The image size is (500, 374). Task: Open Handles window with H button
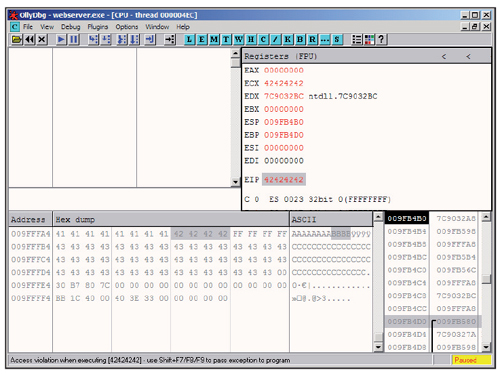coord(251,40)
